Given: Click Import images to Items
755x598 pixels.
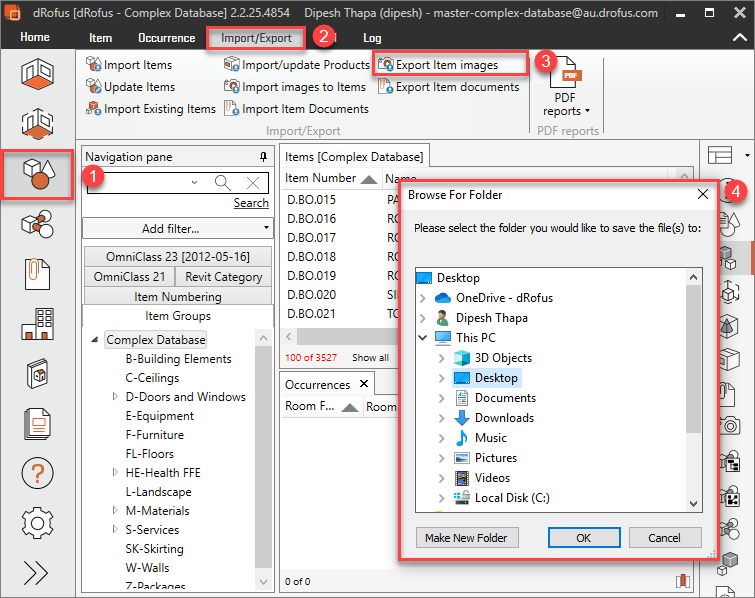Looking at the screenshot, I should [295, 87].
